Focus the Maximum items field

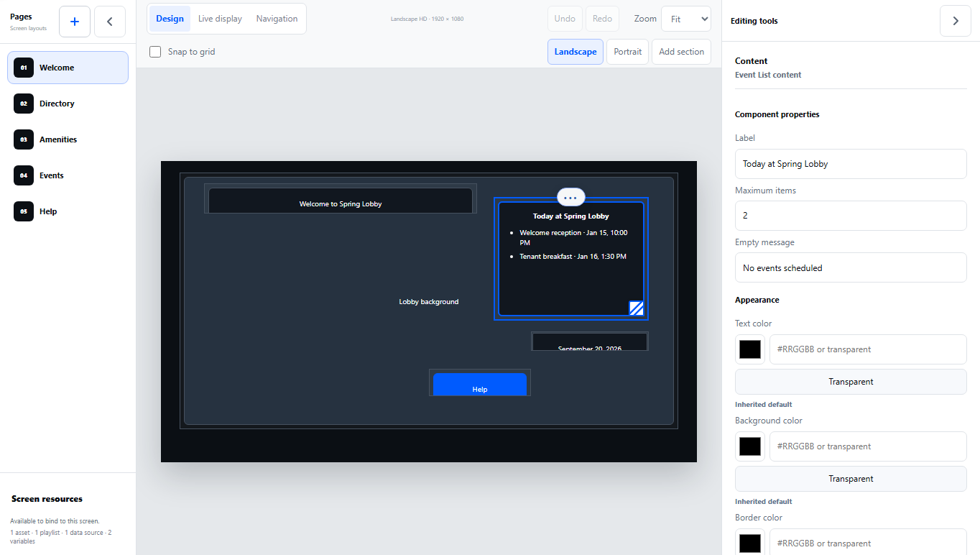pos(851,216)
